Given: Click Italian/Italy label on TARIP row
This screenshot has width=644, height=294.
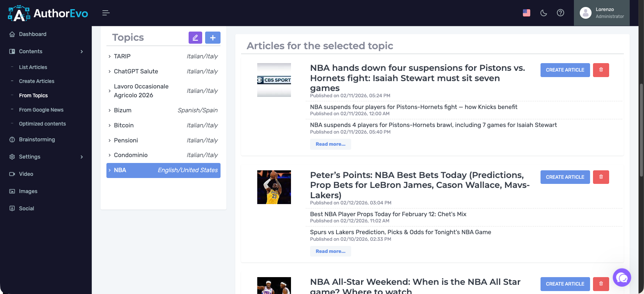Looking at the screenshot, I should (x=202, y=56).
